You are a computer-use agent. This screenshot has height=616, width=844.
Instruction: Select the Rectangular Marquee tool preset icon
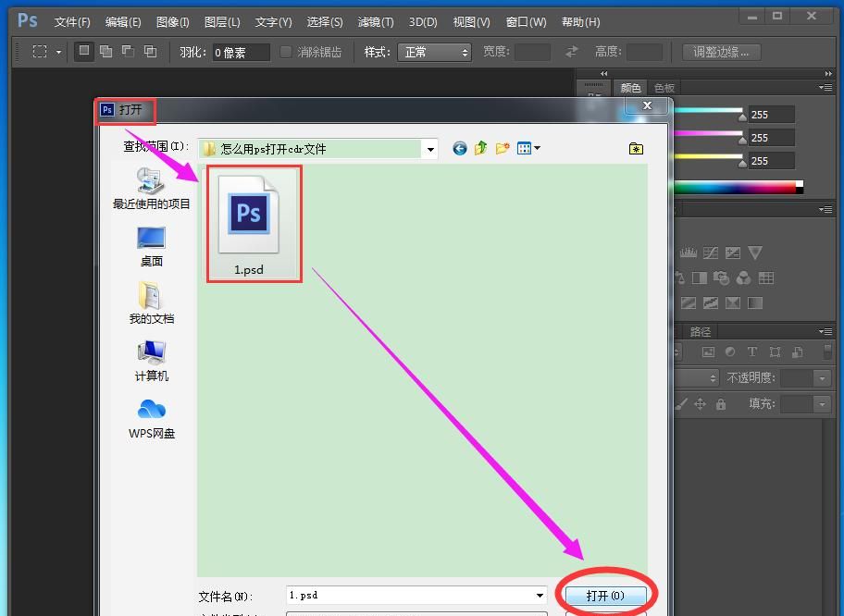coord(39,52)
